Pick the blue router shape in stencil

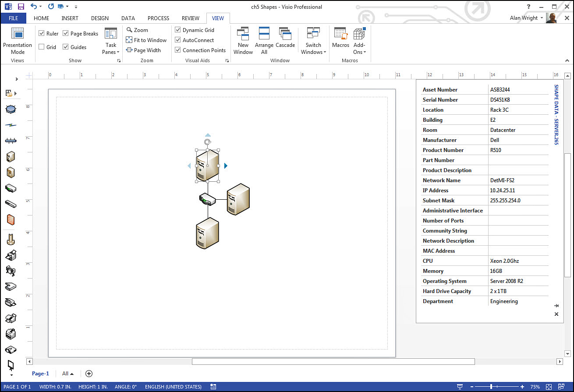(x=11, y=109)
